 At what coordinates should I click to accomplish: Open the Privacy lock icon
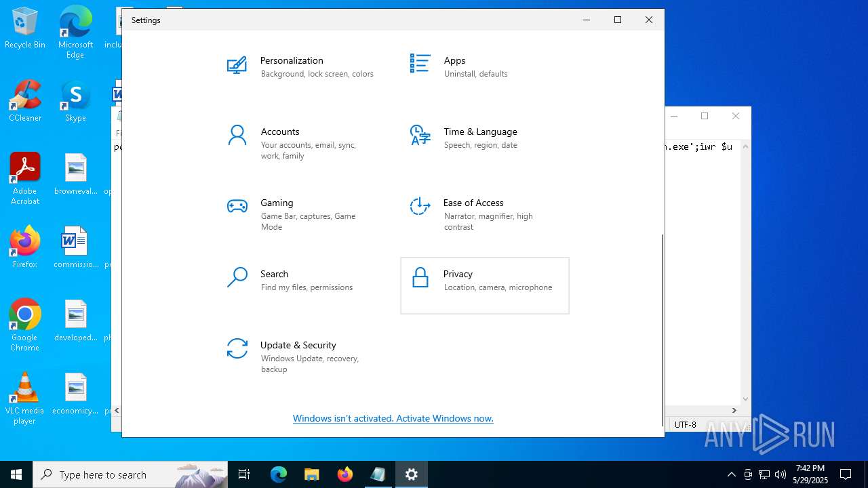point(420,277)
